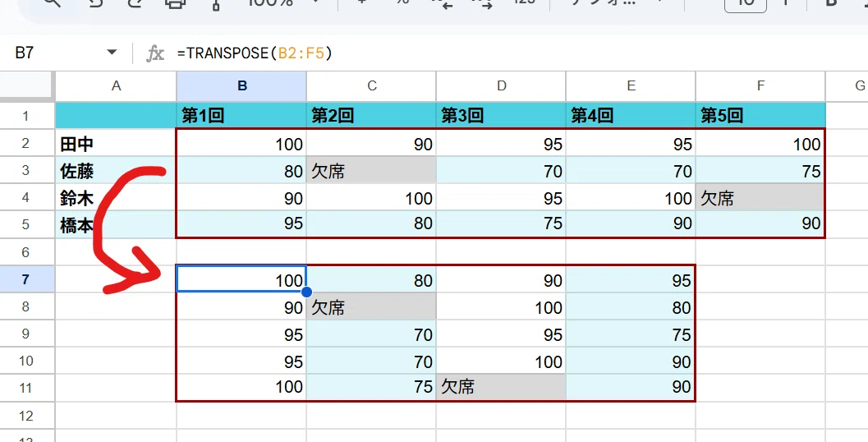Select row 4 header

27,197
